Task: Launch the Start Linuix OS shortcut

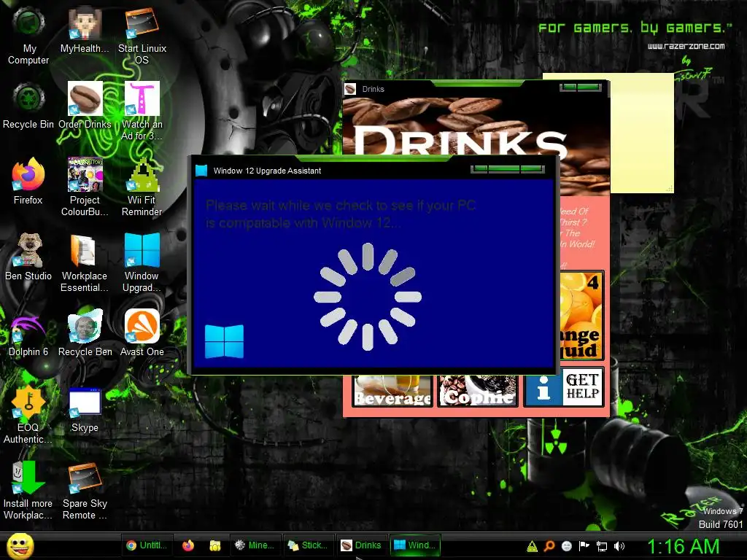Action: tap(142, 37)
